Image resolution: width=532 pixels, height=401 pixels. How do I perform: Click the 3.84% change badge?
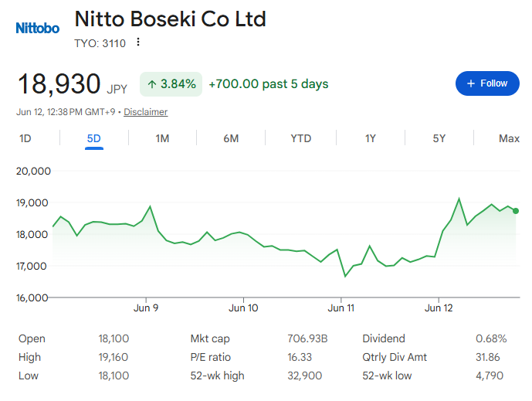[x=171, y=84]
